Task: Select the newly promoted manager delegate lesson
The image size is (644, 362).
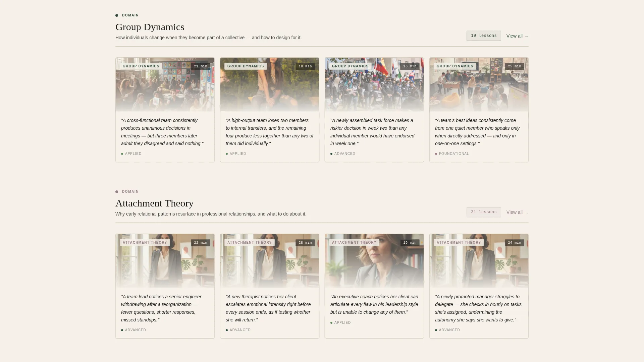Action: [x=478, y=308]
